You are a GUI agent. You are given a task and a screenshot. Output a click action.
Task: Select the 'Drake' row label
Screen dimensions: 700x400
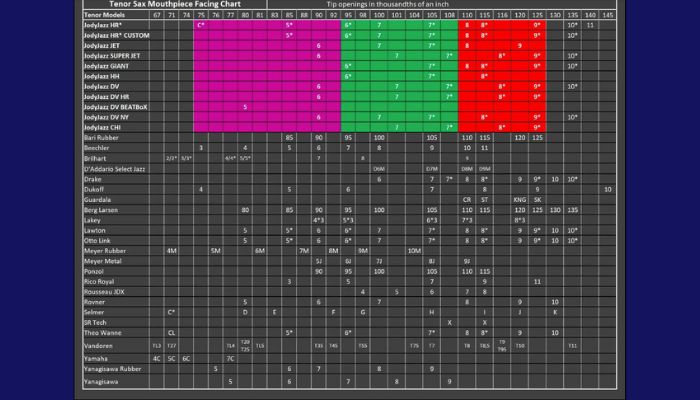coord(93,179)
